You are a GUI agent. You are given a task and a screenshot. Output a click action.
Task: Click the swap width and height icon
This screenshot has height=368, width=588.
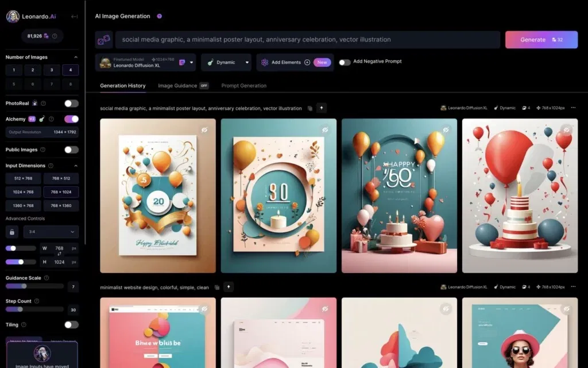59,254
